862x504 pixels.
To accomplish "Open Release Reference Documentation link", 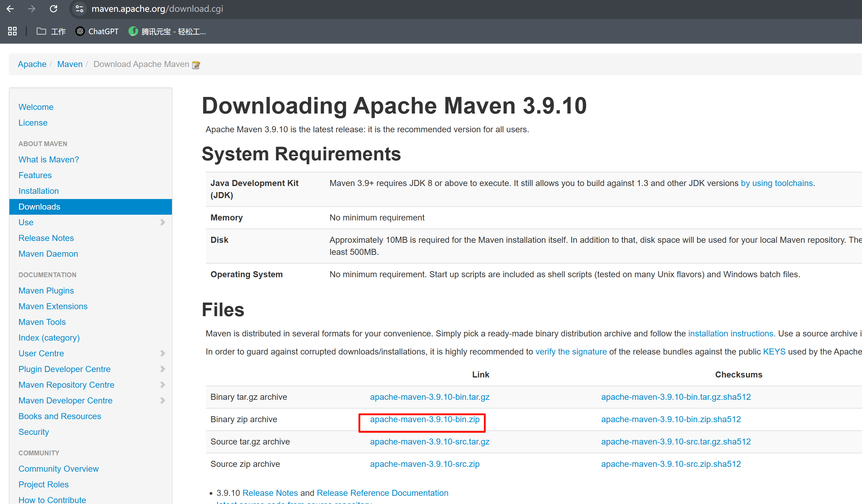I will 382,493.
